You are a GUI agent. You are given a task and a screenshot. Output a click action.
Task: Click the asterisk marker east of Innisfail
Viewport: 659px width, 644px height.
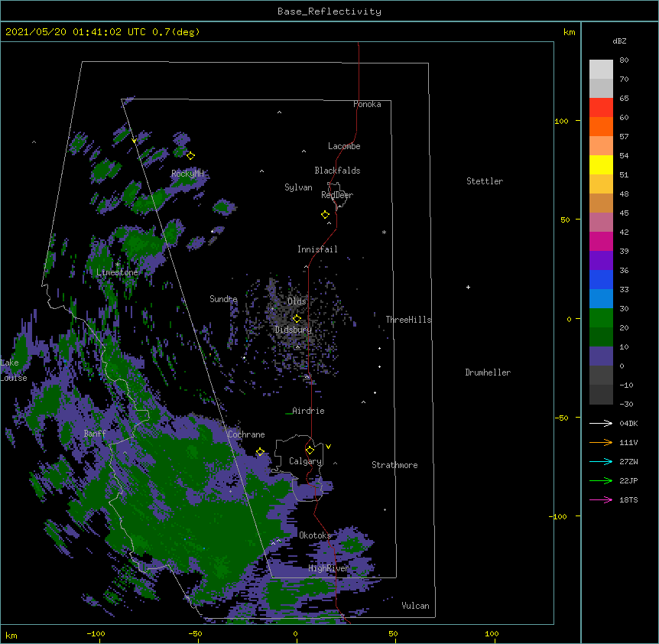point(384,232)
